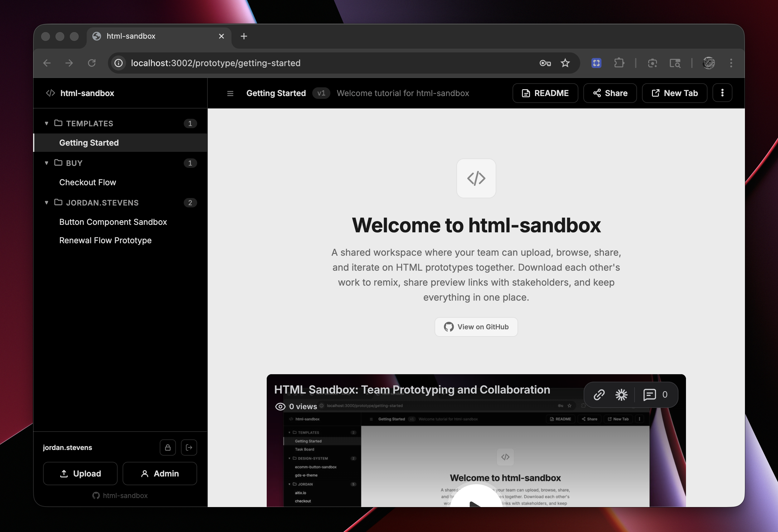Click the browser address bar URL
Image resolution: width=778 pixels, height=532 pixels.
pos(216,63)
